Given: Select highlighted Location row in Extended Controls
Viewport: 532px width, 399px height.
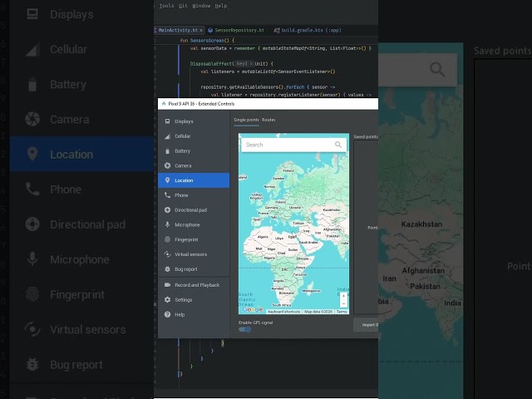Looking at the screenshot, I should point(194,180).
